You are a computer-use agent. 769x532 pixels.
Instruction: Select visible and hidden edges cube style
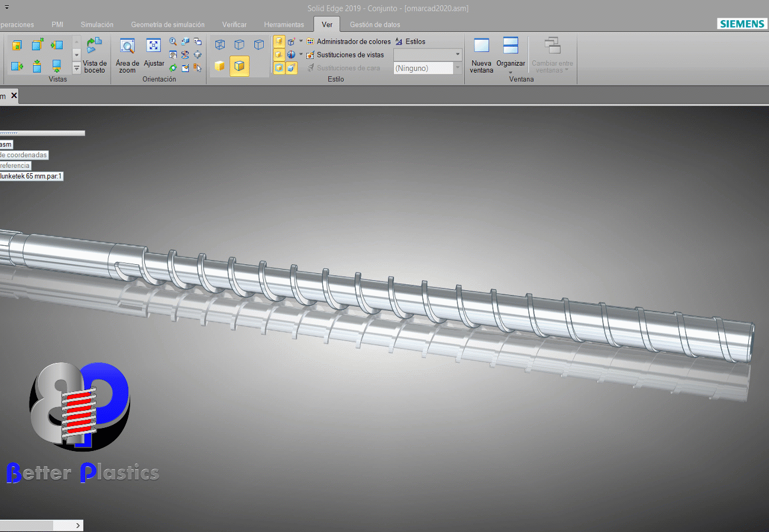(239, 44)
